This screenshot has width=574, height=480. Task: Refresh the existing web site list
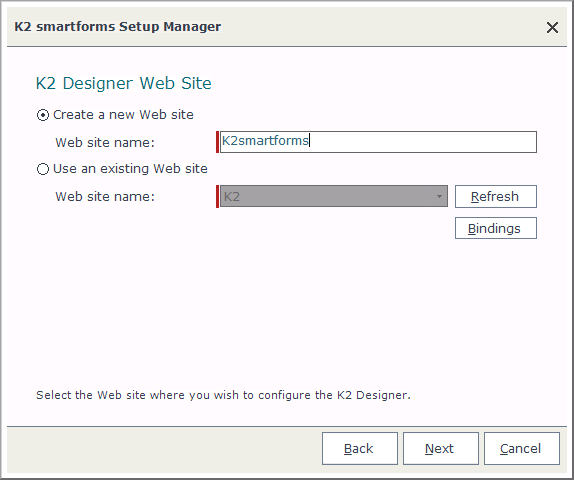click(x=496, y=196)
